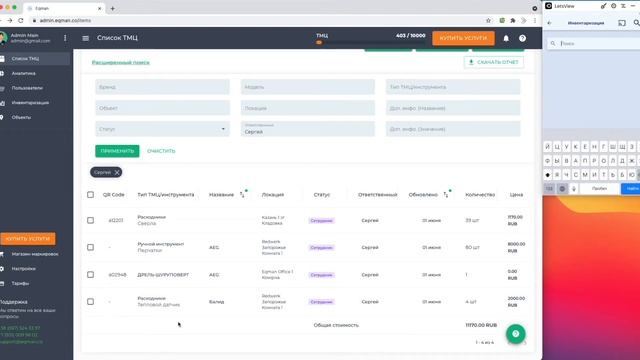Click the brush tool in LetsView title bar
Image resolution: width=640 pixels, height=360 pixels.
point(603,6)
